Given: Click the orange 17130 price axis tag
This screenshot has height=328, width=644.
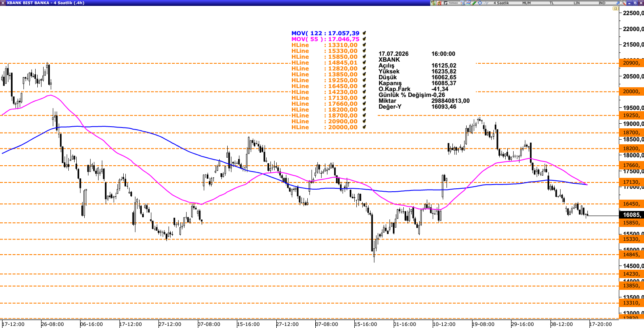Looking at the screenshot, I should click(631, 182).
